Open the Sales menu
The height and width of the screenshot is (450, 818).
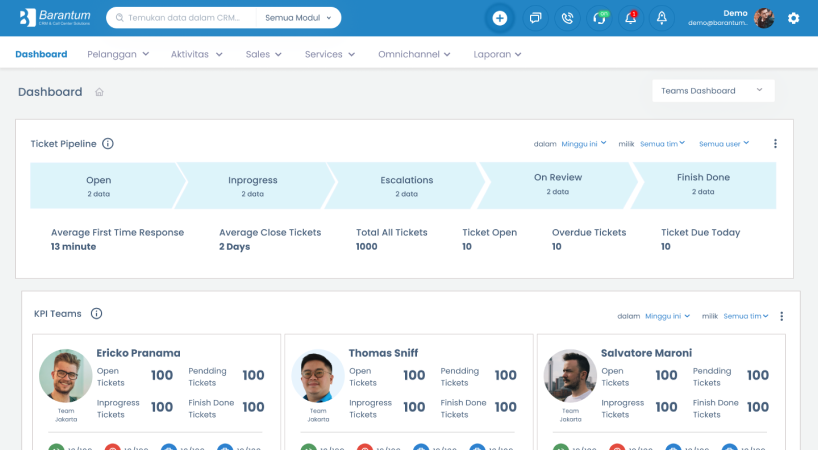pos(263,54)
